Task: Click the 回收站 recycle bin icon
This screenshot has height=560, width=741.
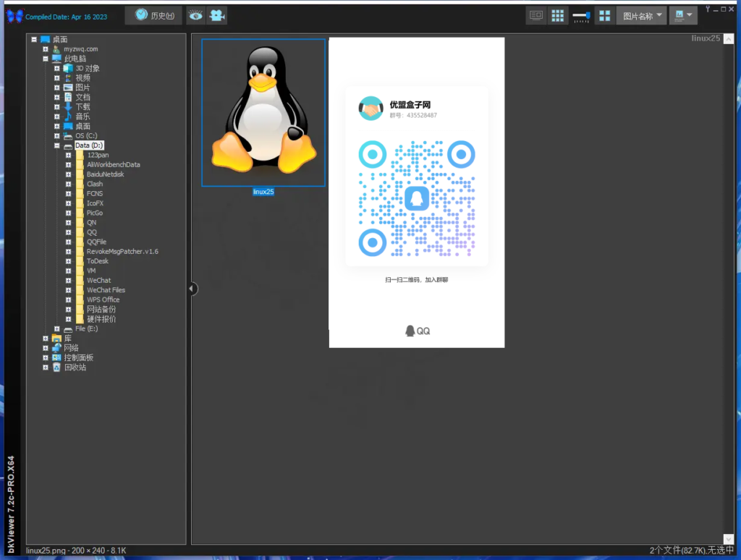Action: 56,368
